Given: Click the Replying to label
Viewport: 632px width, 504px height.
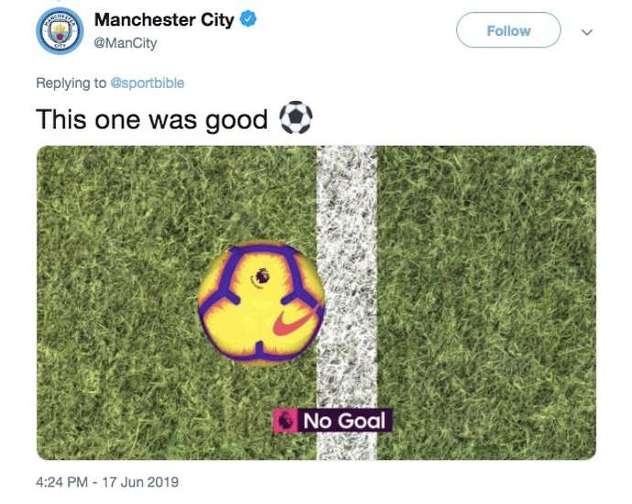Looking at the screenshot, I should (x=71, y=83).
